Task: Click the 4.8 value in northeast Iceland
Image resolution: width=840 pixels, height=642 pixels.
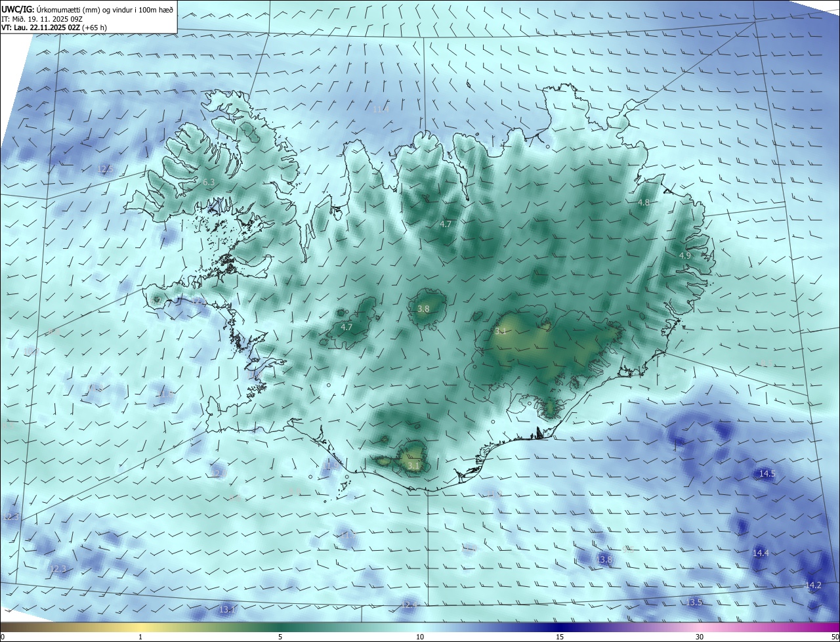Action: pos(644,202)
